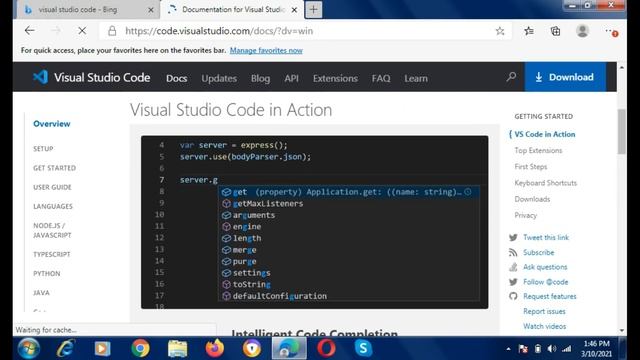Open the API nav item

(291, 78)
